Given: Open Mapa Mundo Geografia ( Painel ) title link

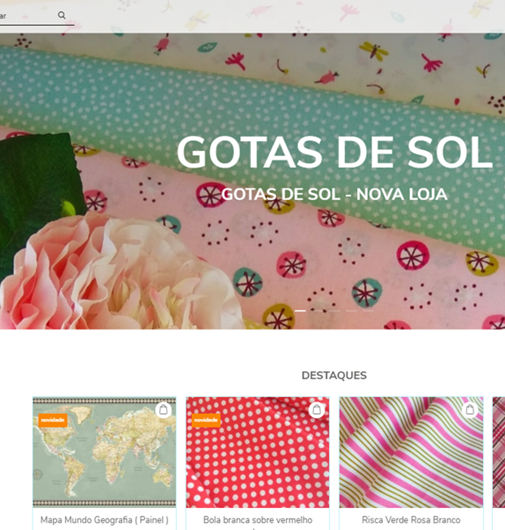Looking at the screenshot, I should pyautogui.click(x=104, y=520).
